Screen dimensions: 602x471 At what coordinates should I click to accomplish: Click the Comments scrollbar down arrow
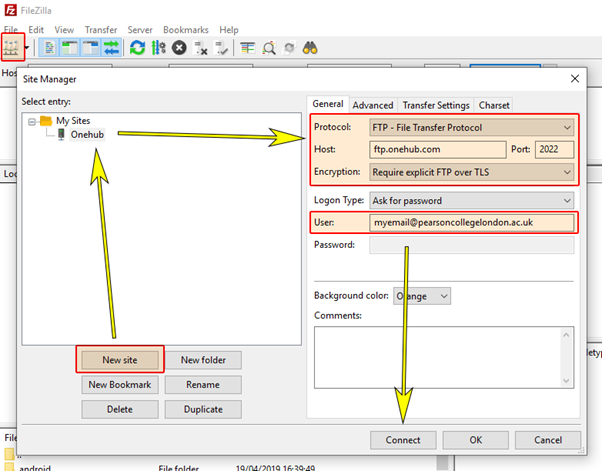point(566,380)
